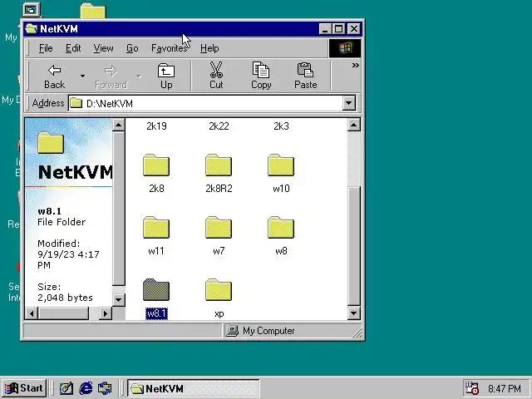The height and width of the screenshot is (399, 532).
Task: Go back with the Back toolbar button
Action: [54, 76]
